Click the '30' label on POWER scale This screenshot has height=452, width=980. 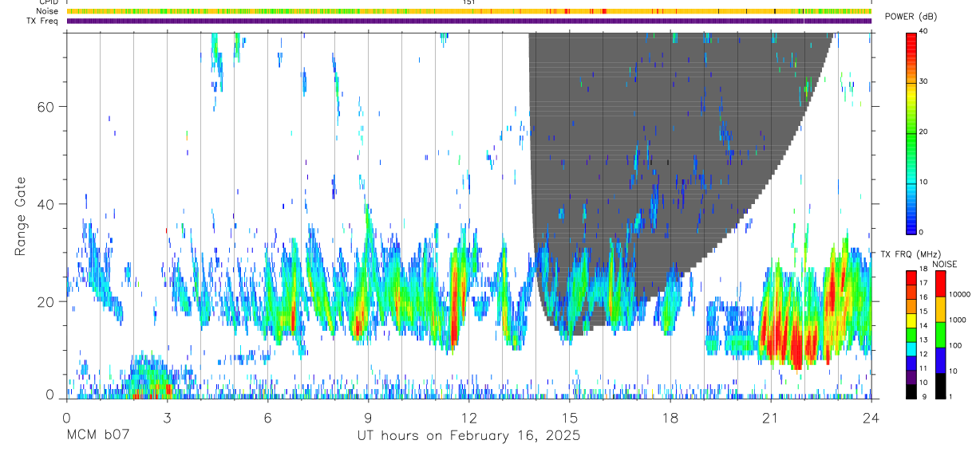point(923,82)
